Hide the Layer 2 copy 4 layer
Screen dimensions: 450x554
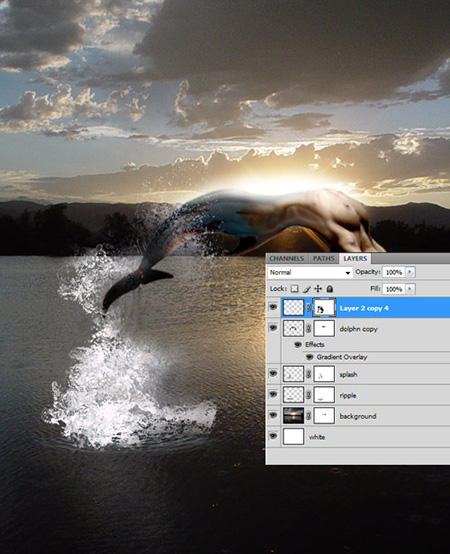pos(273,307)
